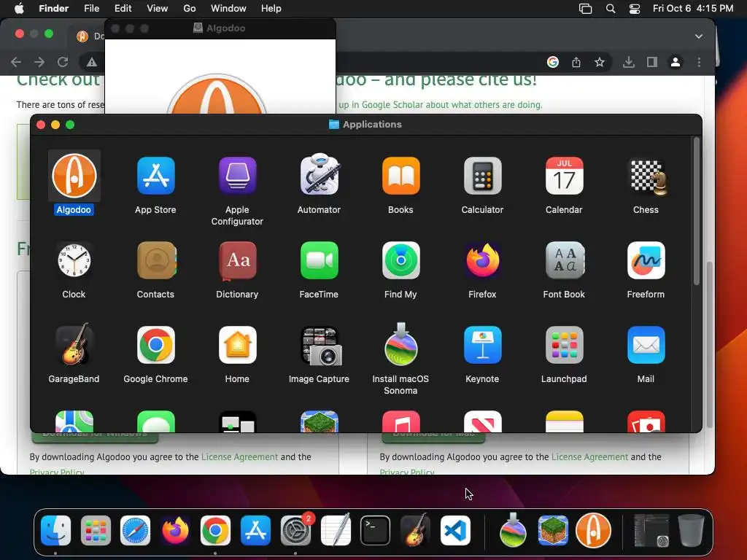This screenshot has height=560, width=747.
Task: Expand Chrome tab search chevron
Action: click(698, 36)
